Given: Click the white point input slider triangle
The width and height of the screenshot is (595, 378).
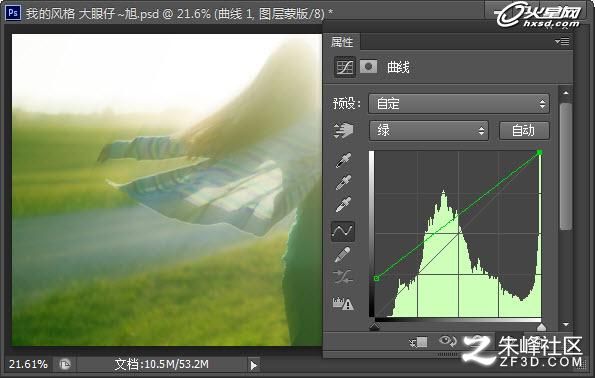Looking at the screenshot, I should coord(541,327).
